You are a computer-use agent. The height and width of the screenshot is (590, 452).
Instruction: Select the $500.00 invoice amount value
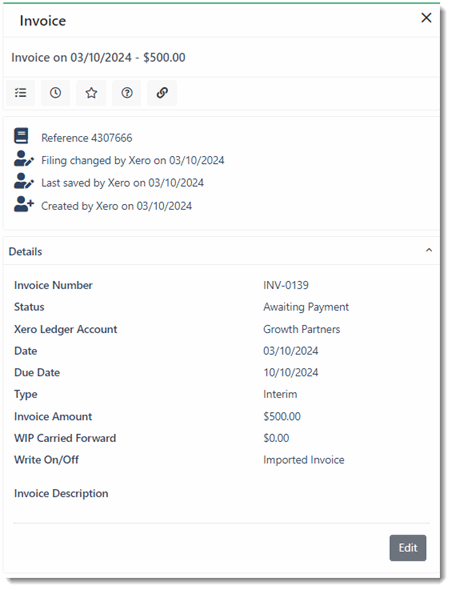pos(282,417)
